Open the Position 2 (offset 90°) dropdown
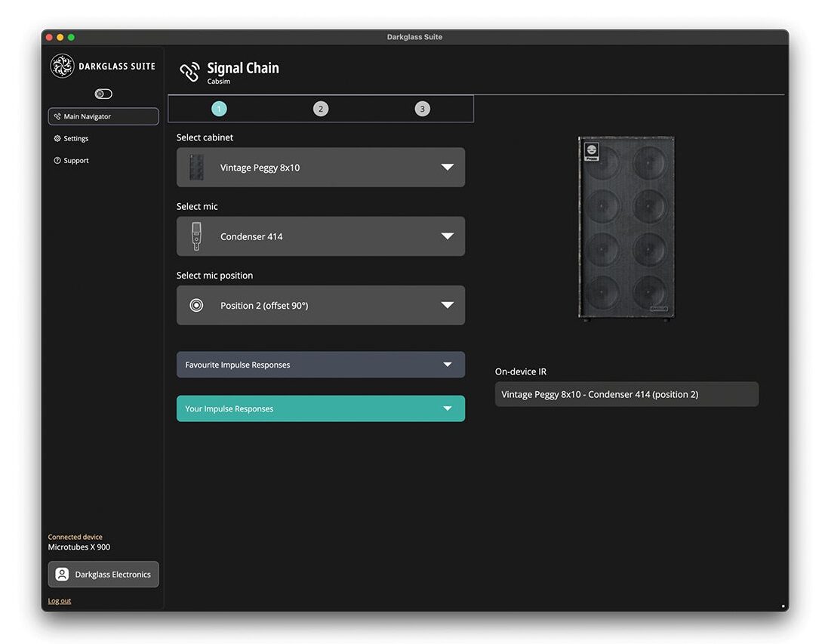Viewport: 825px width, 644px height. tap(321, 305)
